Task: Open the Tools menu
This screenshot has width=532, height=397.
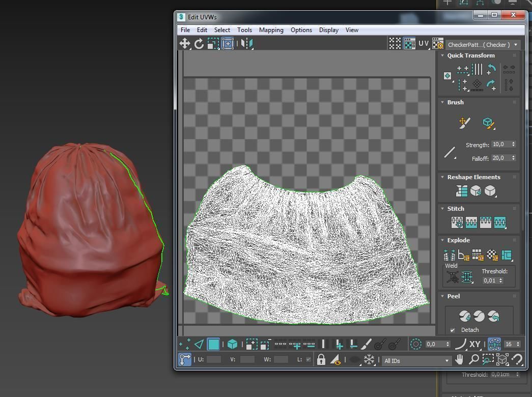Action: tap(244, 30)
